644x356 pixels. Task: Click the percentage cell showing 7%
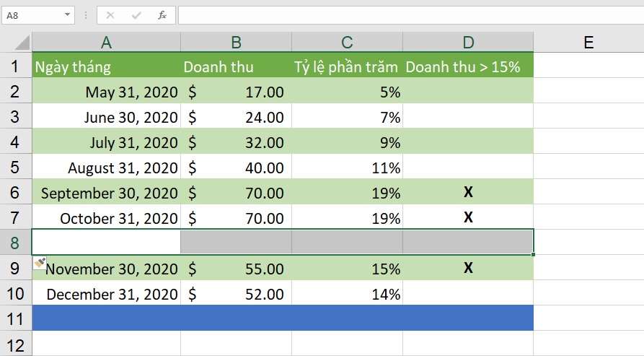[347, 116]
